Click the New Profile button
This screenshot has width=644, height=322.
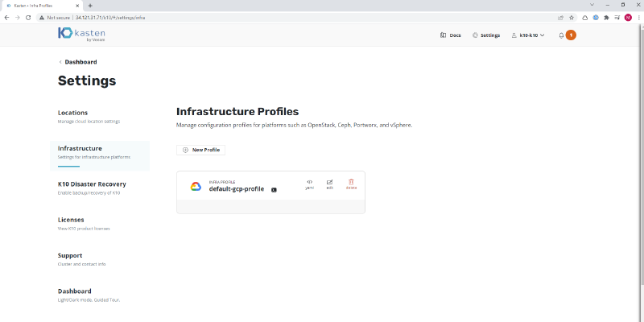pyautogui.click(x=200, y=150)
